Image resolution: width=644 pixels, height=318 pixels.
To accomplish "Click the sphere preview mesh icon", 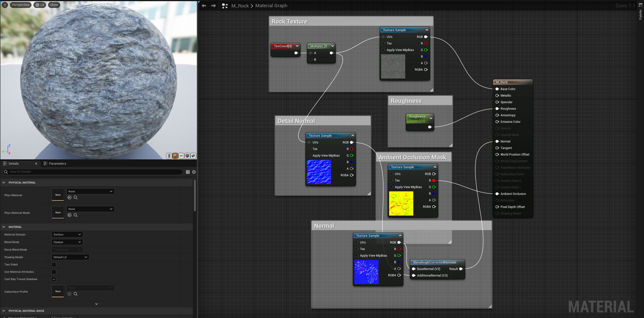I will pos(175,156).
